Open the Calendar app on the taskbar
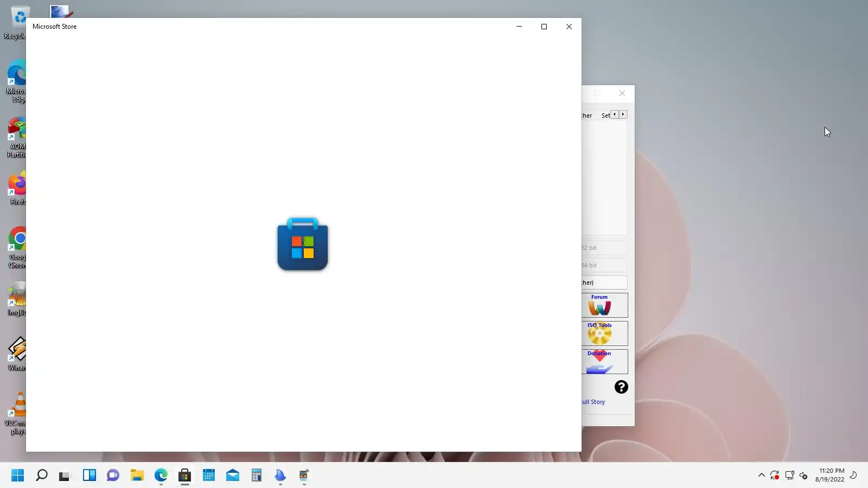This screenshot has width=868, height=488. tap(208, 476)
